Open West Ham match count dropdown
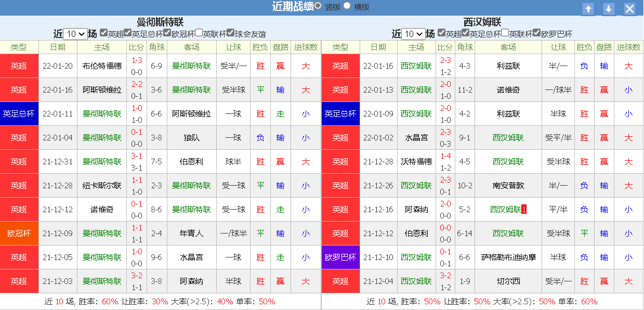644x310 pixels. pyautogui.click(x=414, y=34)
